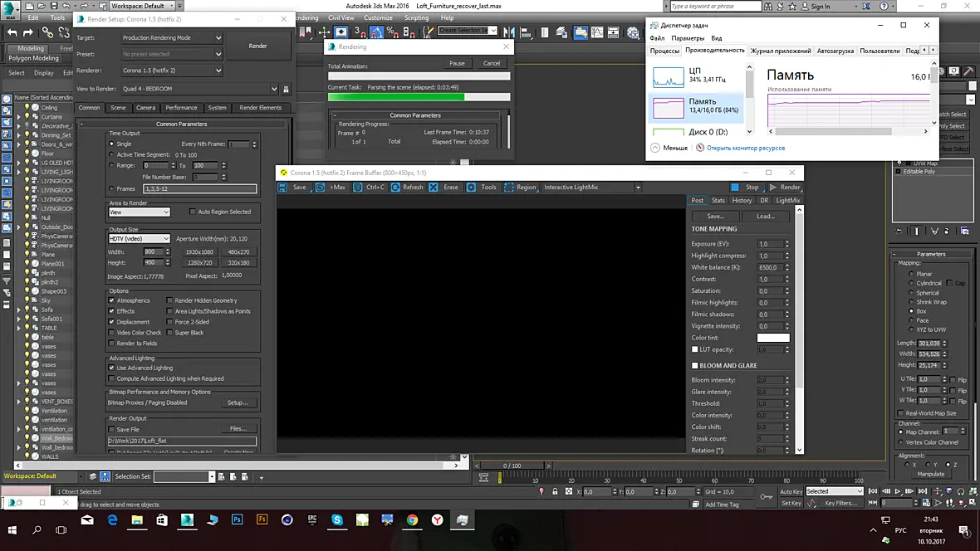
Task: Enable Force 2-Sided option
Action: (x=169, y=322)
